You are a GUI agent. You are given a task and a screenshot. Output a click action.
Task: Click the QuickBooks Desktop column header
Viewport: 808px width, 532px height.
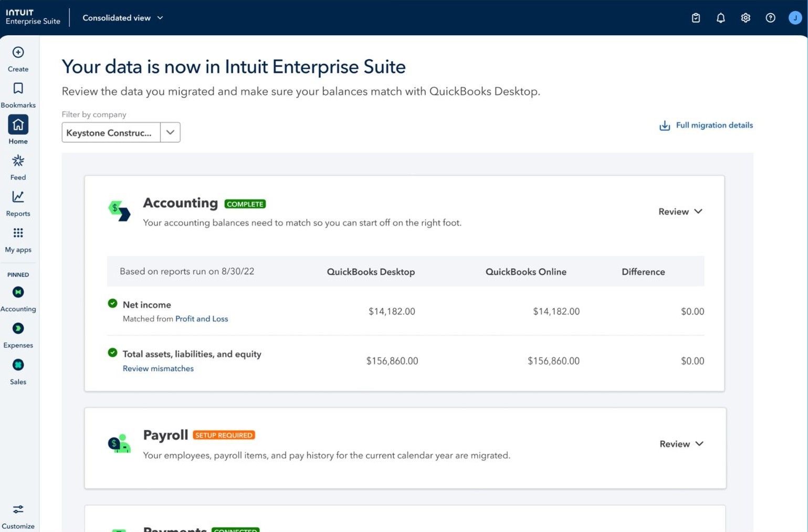tap(371, 272)
